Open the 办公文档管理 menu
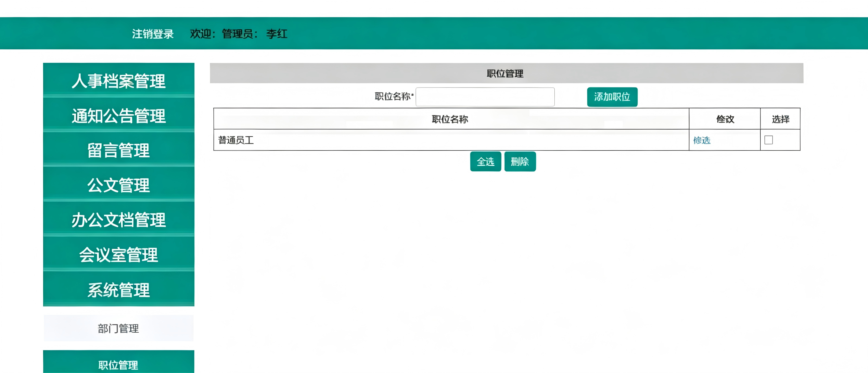The image size is (868, 373). (119, 220)
